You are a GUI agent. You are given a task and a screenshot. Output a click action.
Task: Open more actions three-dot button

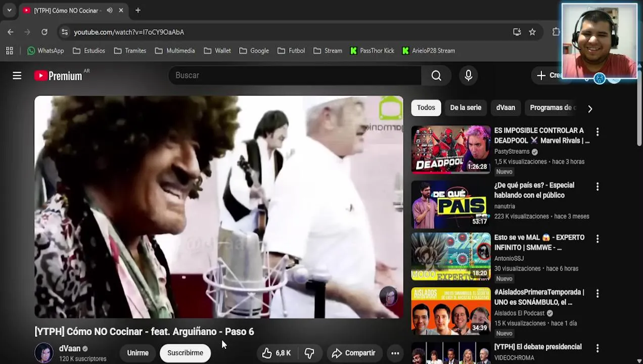pyautogui.click(x=395, y=353)
